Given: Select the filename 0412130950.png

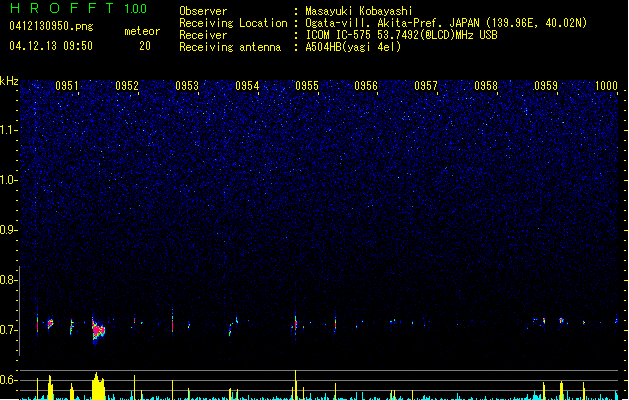Looking at the screenshot, I should pyautogui.click(x=51, y=26).
